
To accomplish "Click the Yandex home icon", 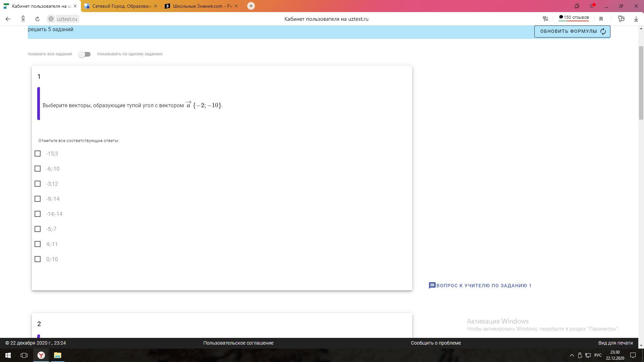I will pos(23,19).
